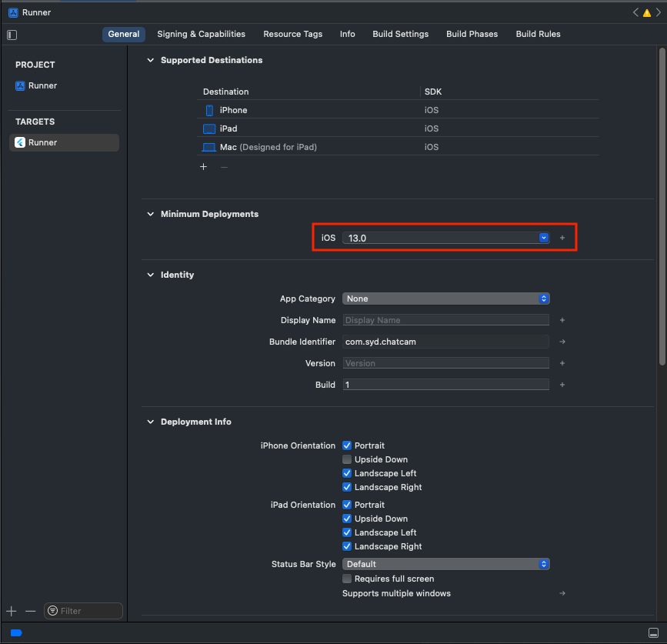
Task: Collapse the Supported Destinations section
Action: point(150,60)
